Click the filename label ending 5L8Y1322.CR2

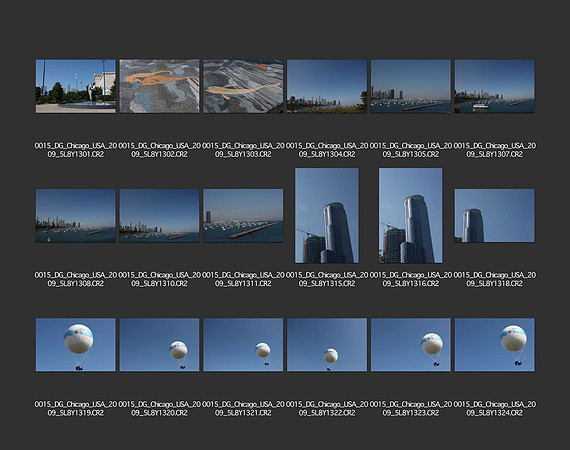[x=327, y=409]
